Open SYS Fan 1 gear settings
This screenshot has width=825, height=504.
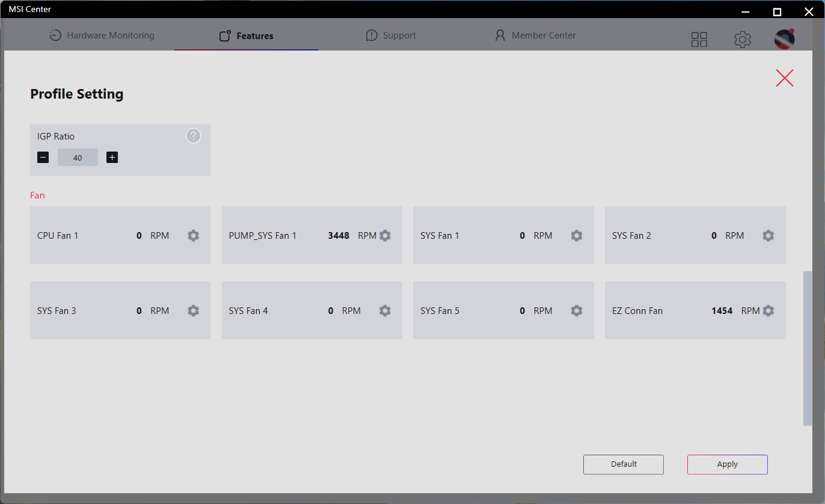coord(577,236)
